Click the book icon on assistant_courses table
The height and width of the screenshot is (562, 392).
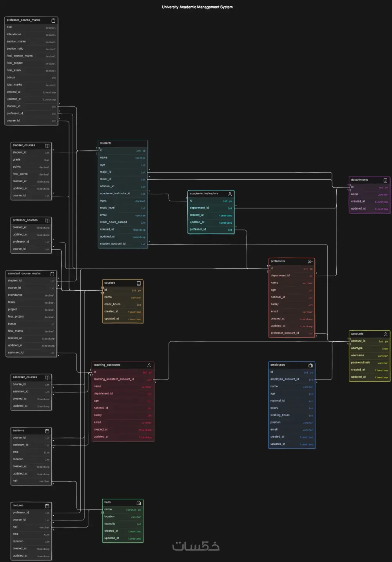(x=47, y=378)
